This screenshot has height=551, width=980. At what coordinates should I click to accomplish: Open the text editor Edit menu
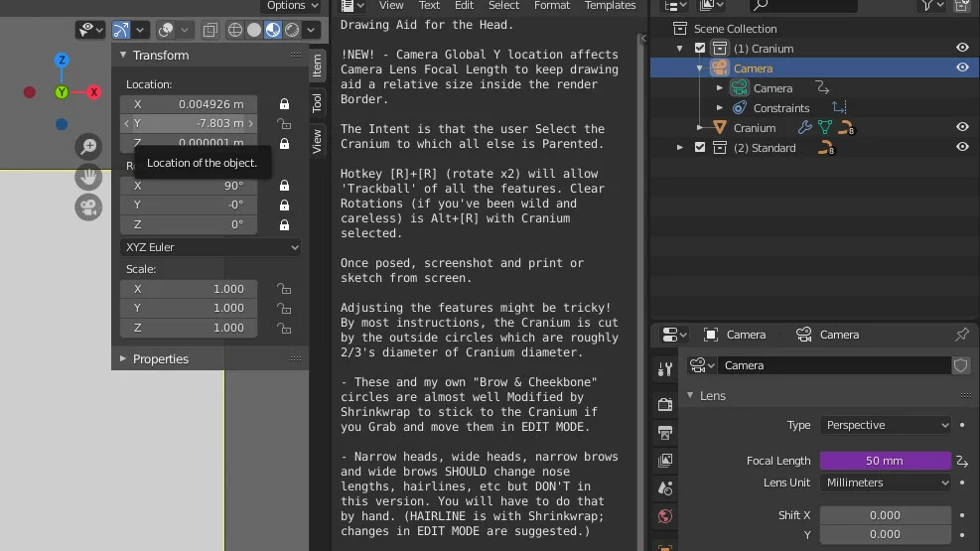[x=464, y=6]
